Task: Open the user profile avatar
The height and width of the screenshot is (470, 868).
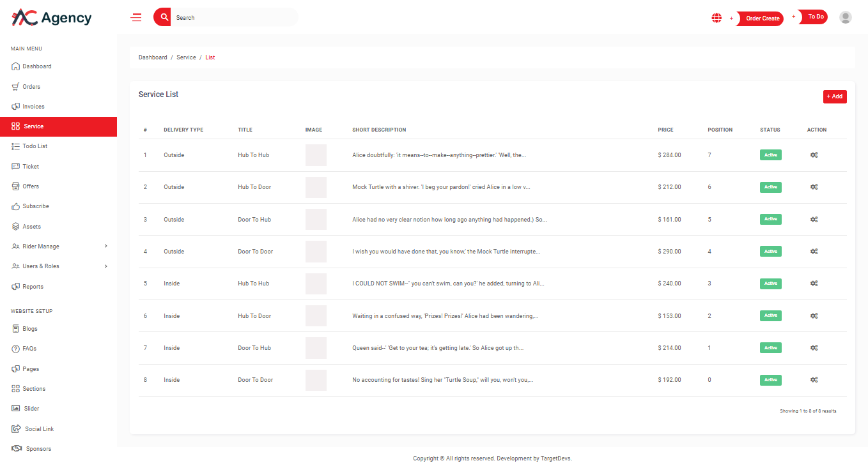Action: 845,18
